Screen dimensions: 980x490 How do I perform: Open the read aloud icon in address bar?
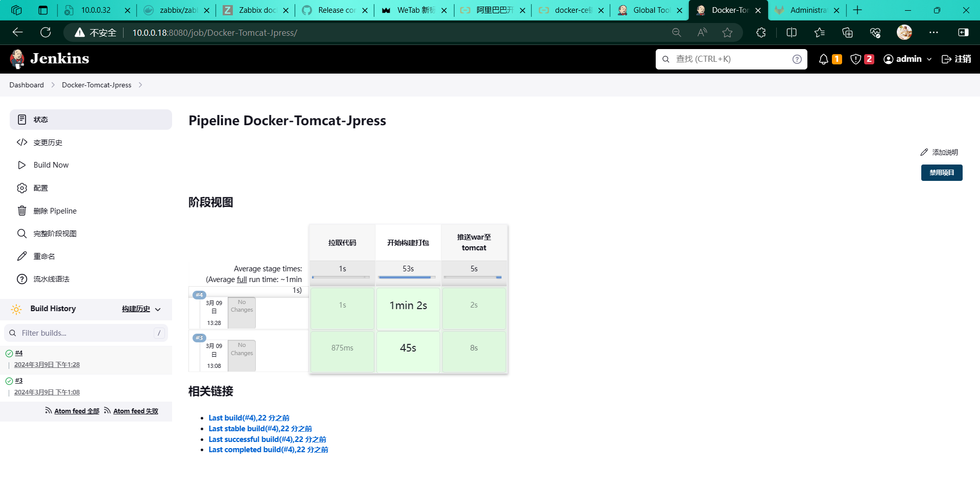(702, 33)
